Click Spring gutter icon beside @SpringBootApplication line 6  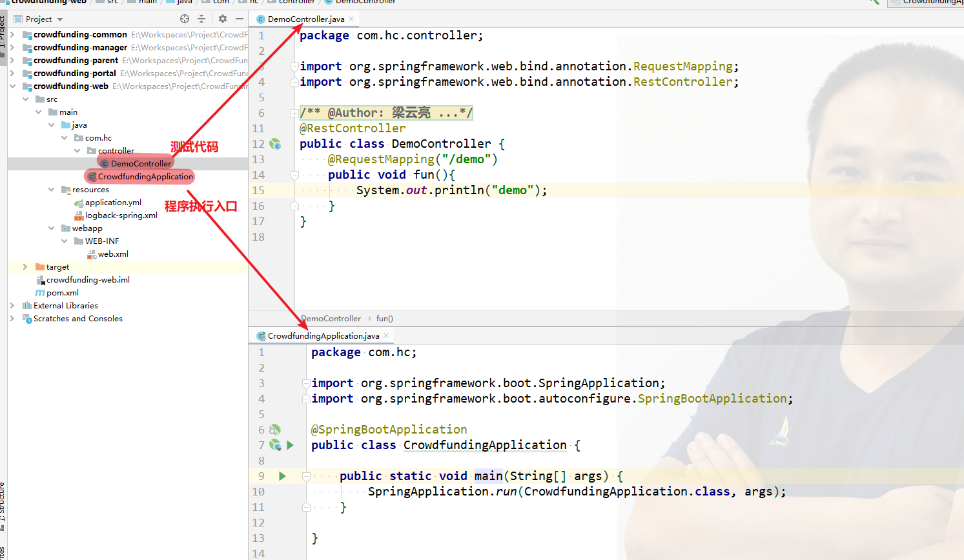pyautogui.click(x=275, y=430)
